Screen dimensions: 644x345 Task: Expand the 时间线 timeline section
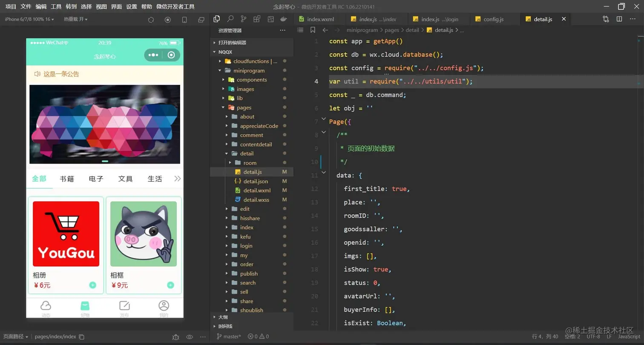click(x=251, y=326)
